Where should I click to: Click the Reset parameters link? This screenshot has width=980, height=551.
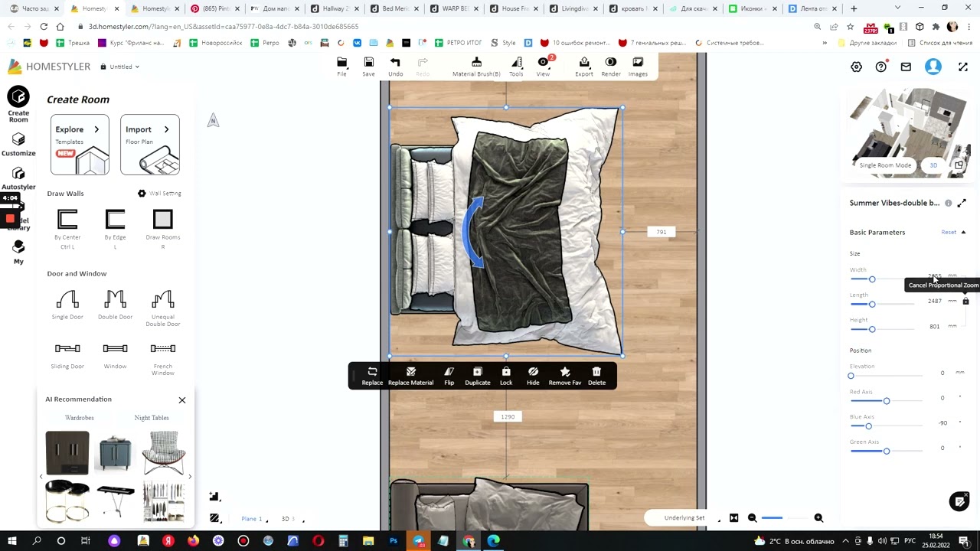[949, 233]
